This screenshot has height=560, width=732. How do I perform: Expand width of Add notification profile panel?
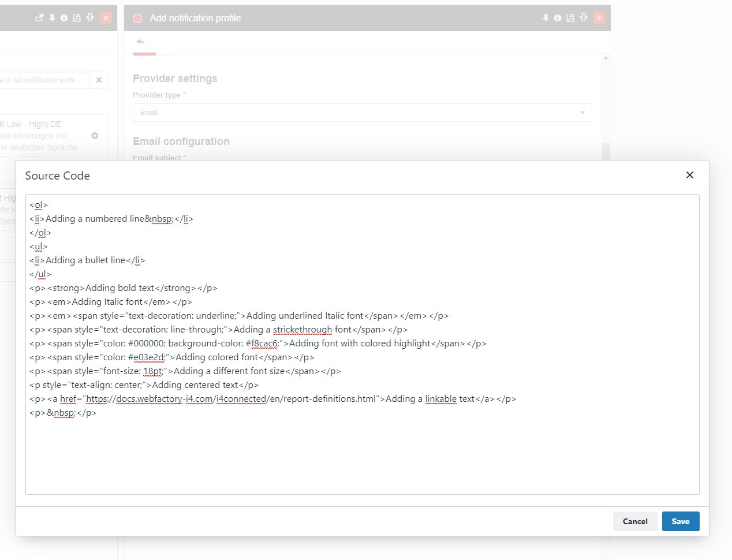click(584, 18)
